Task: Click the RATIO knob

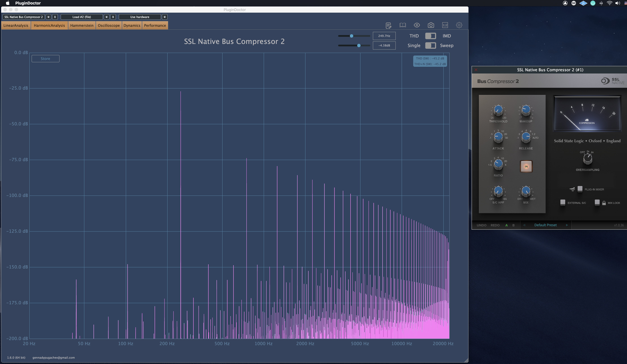Action: [498, 164]
